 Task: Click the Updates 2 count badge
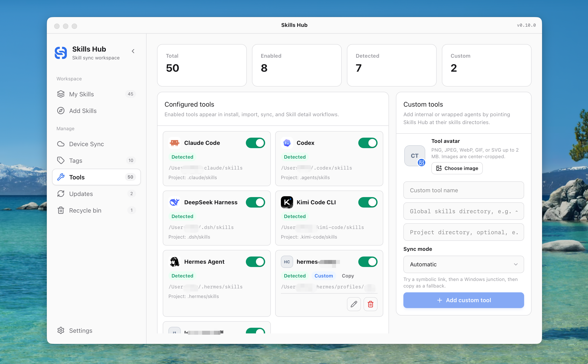(x=131, y=194)
